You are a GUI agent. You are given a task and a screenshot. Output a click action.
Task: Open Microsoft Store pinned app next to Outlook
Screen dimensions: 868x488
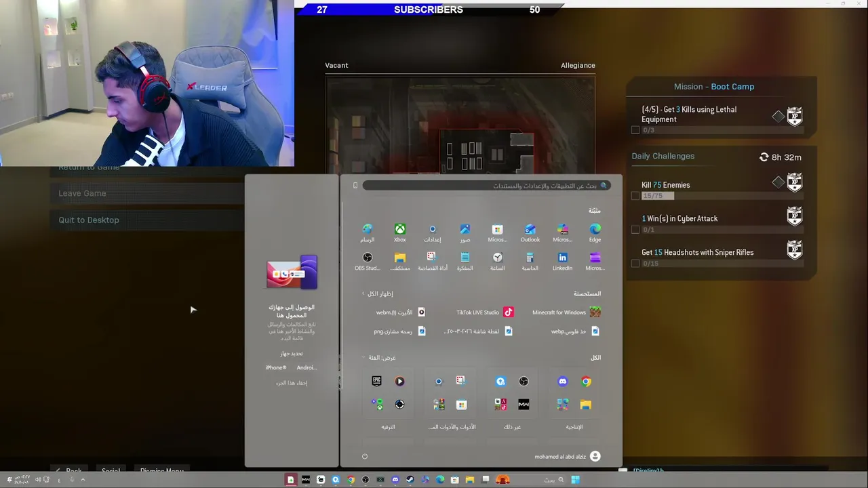click(498, 233)
